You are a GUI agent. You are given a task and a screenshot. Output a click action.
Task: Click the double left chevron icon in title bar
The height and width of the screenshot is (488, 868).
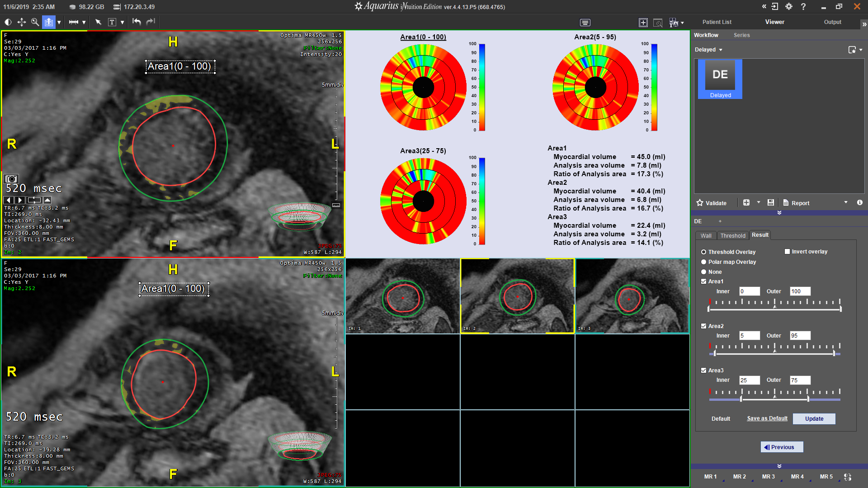(x=764, y=6)
